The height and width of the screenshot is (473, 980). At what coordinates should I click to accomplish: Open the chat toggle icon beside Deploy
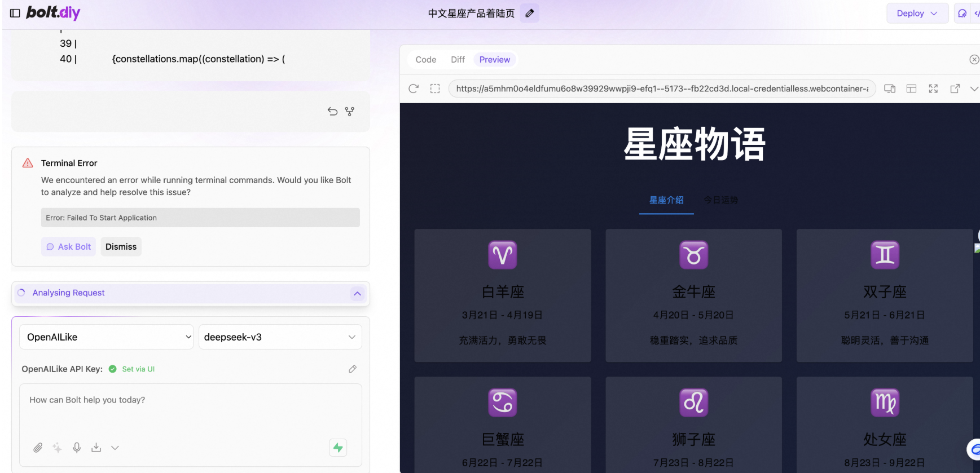point(963,13)
